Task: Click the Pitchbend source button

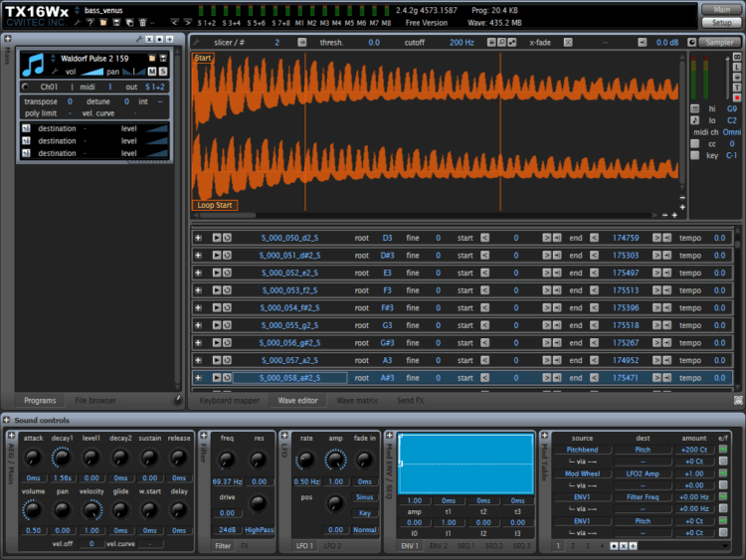Action: click(582, 450)
